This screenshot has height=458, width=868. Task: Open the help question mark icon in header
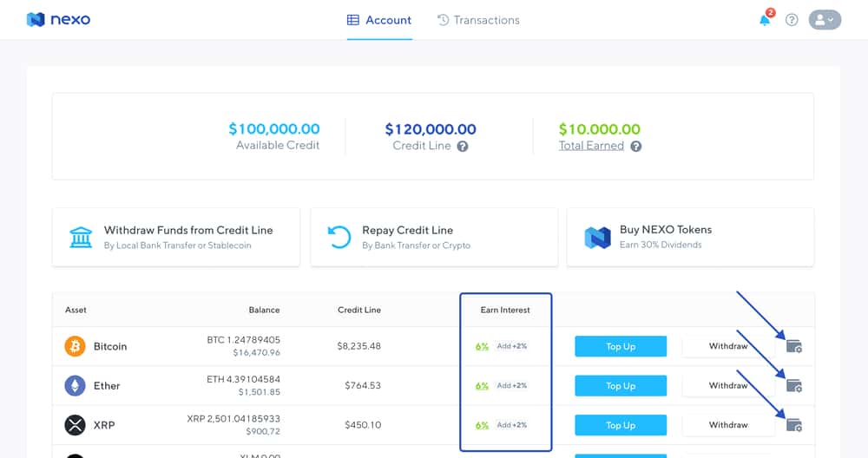pos(792,20)
